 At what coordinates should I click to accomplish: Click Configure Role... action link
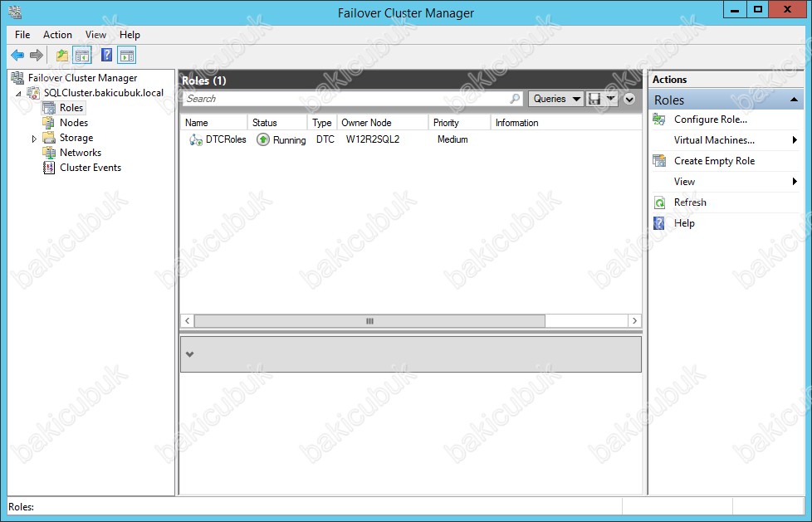click(711, 120)
